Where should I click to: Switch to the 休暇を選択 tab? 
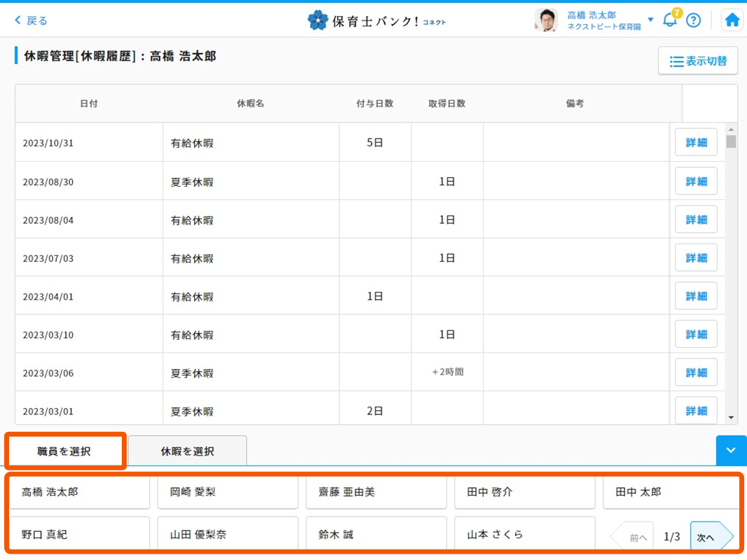pos(187,451)
